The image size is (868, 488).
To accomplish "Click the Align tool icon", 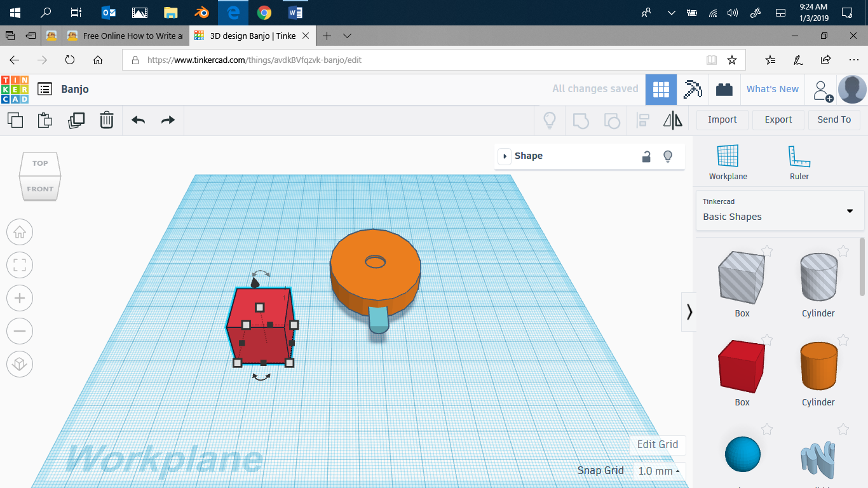I will [x=643, y=120].
